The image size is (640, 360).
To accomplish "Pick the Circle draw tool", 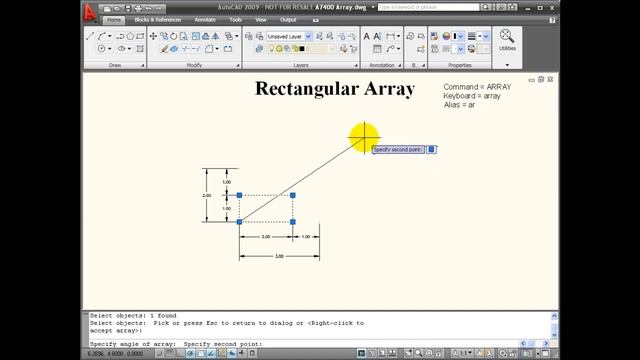I will [x=102, y=49].
